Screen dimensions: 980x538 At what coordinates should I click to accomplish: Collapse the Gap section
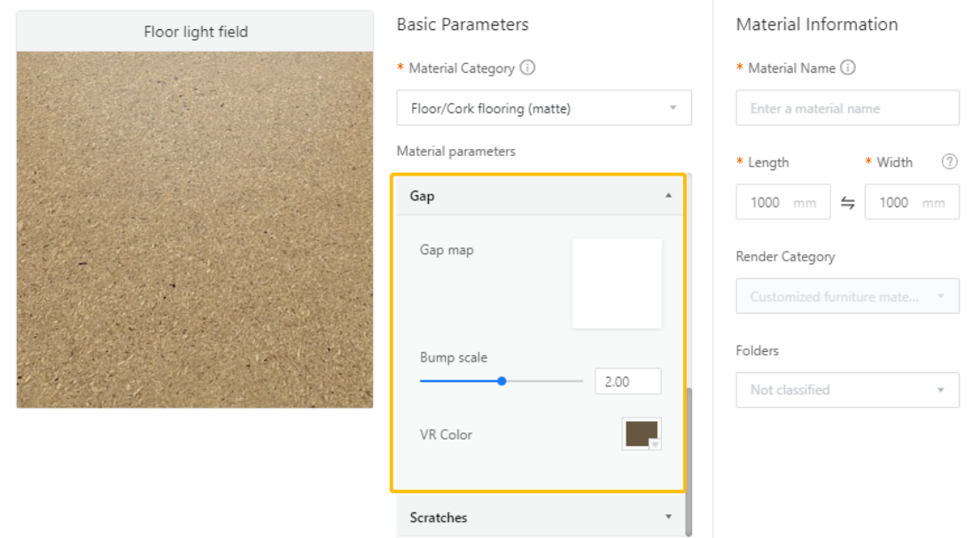pyautogui.click(x=668, y=196)
